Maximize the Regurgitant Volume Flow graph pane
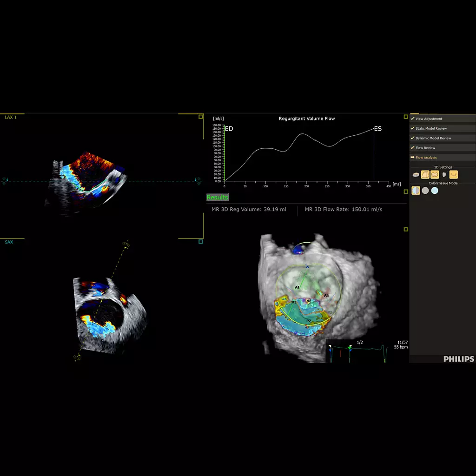Viewport: 476px width, 476px height. click(x=406, y=117)
